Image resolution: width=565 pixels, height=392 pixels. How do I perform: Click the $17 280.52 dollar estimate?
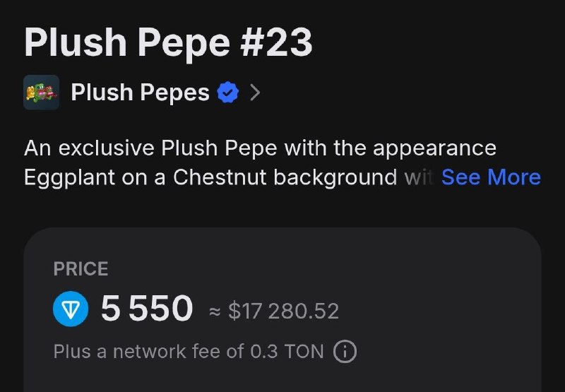(284, 311)
